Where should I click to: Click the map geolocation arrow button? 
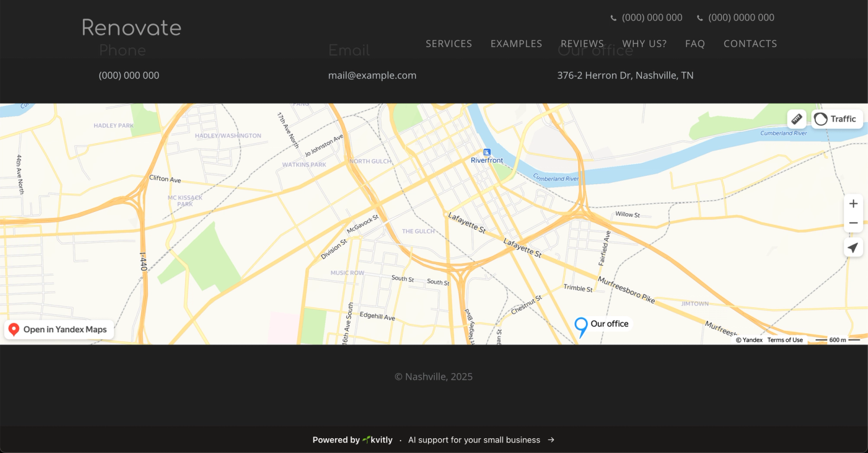pyautogui.click(x=853, y=248)
